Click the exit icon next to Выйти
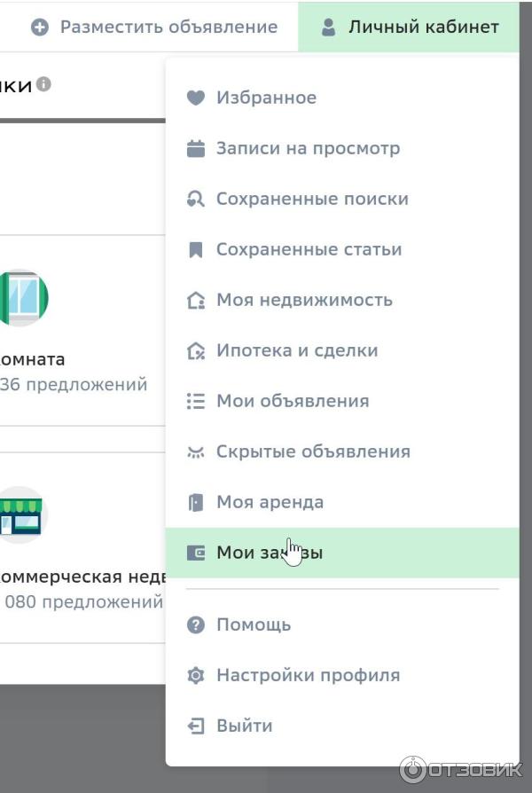Screen dimensions: 532x793 (x=196, y=726)
